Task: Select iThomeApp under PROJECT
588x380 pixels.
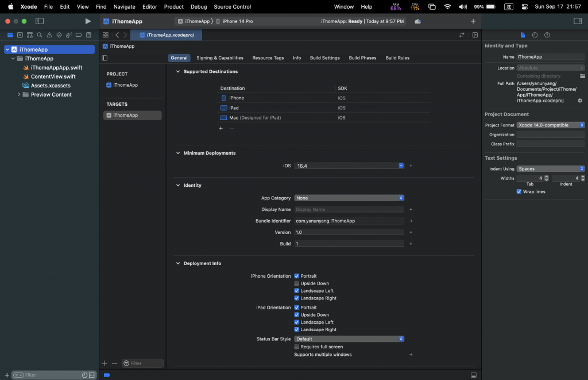Action: 125,85
